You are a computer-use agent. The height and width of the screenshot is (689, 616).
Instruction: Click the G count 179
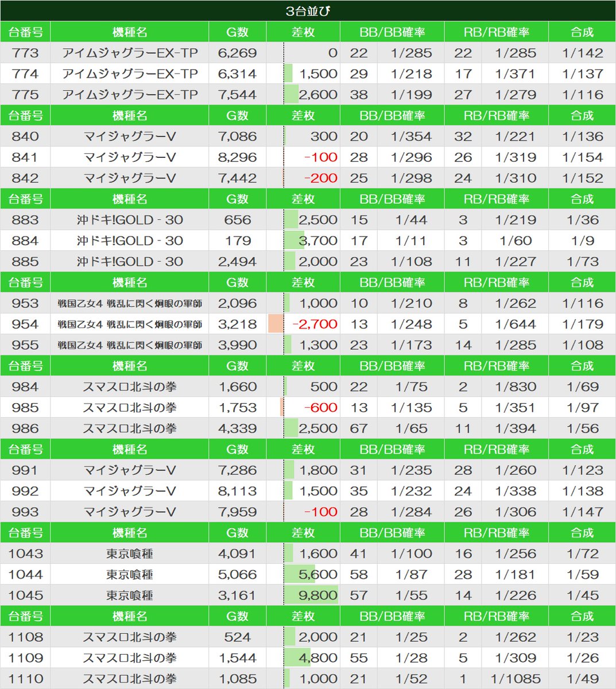tap(238, 241)
